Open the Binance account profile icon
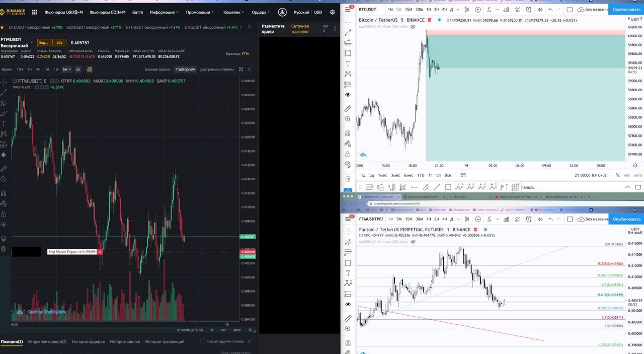Image resolution: width=644 pixels, height=354 pixels. [282, 12]
